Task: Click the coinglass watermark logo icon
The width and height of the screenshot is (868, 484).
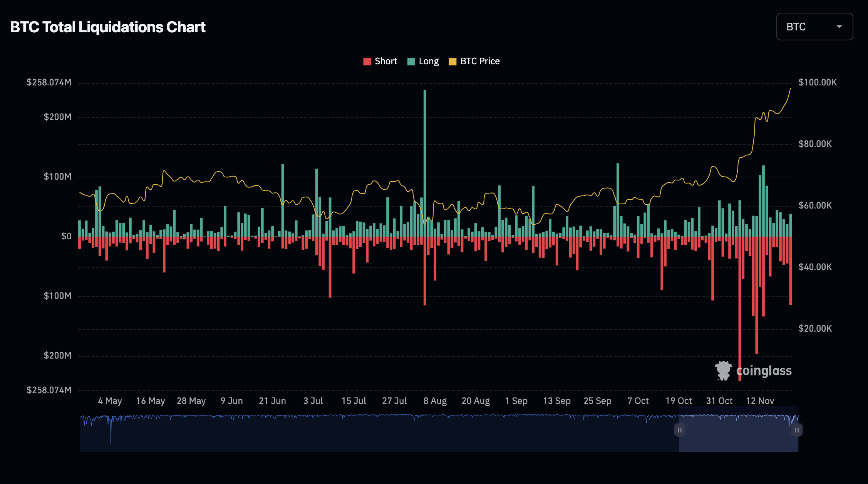Action: 723,371
